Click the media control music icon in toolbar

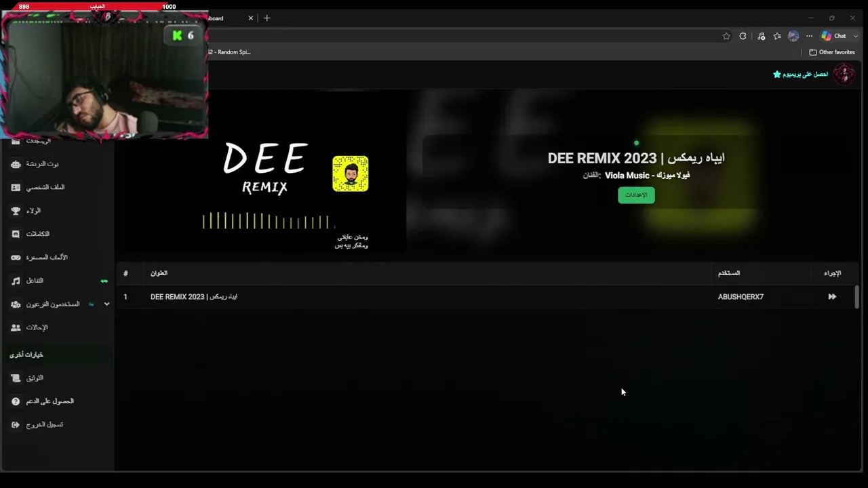click(762, 36)
